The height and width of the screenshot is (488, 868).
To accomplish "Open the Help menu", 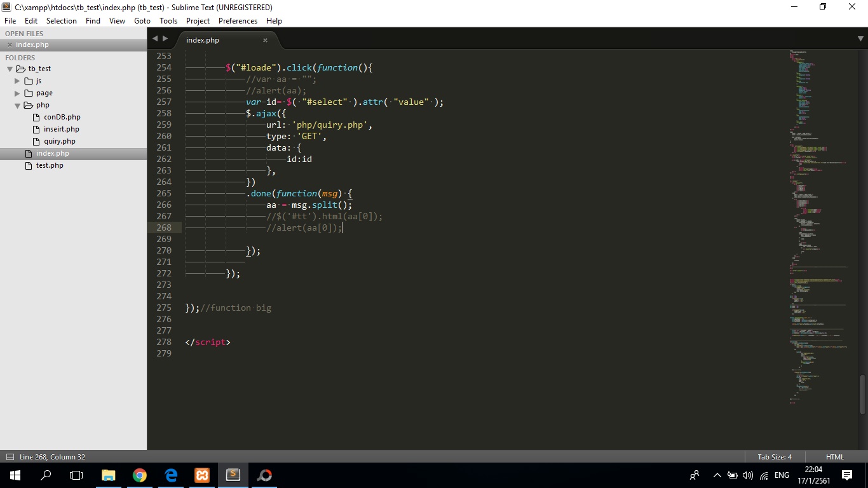I will [274, 20].
